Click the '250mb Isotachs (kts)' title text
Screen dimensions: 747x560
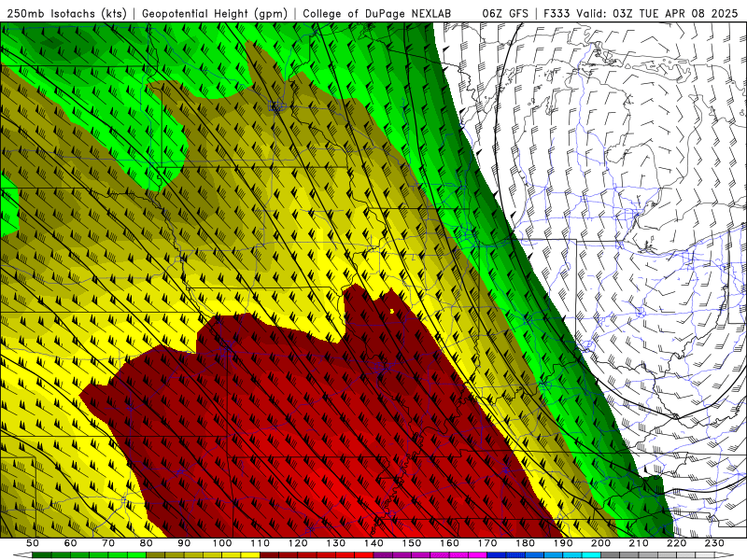66,14
